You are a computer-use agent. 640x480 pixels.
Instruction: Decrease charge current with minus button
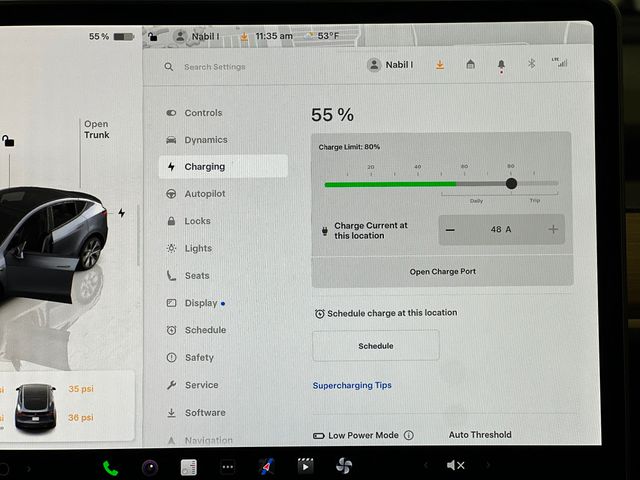450,230
